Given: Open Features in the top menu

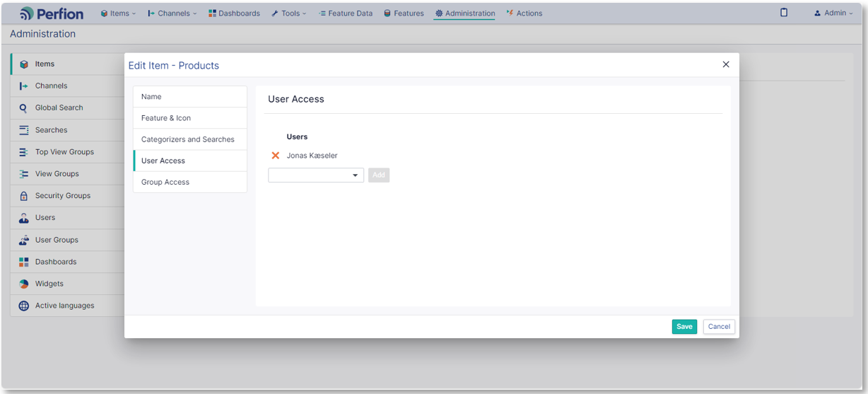Looking at the screenshot, I should [404, 13].
